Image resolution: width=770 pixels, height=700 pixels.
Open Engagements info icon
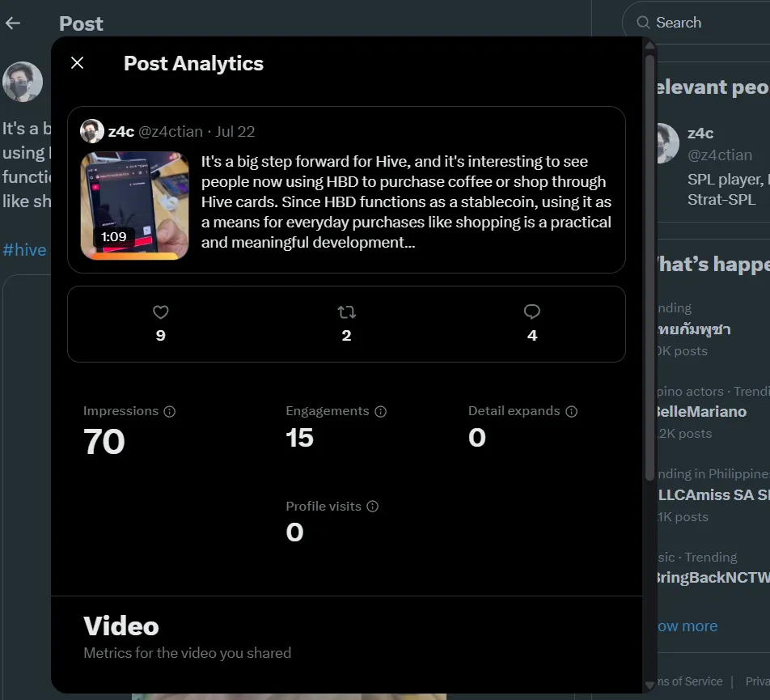click(381, 412)
